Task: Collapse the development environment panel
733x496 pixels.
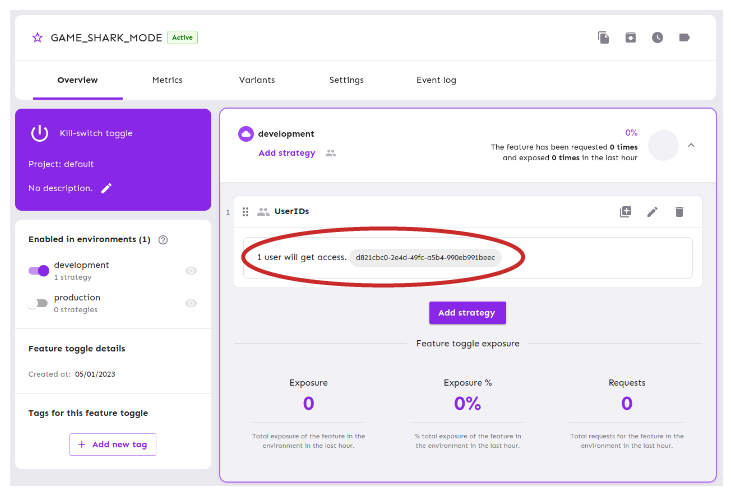Action: coord(691,145)
